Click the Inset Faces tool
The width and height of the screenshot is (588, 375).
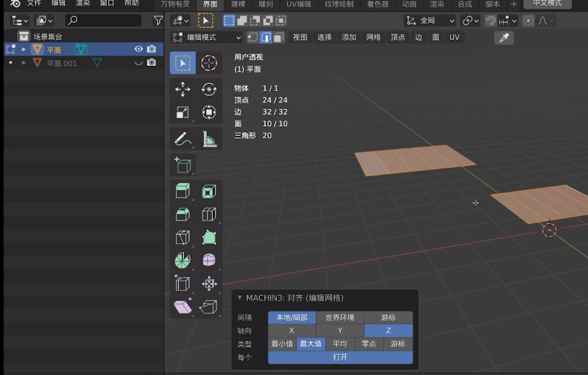pyautogui.click(x=209, y=191)
